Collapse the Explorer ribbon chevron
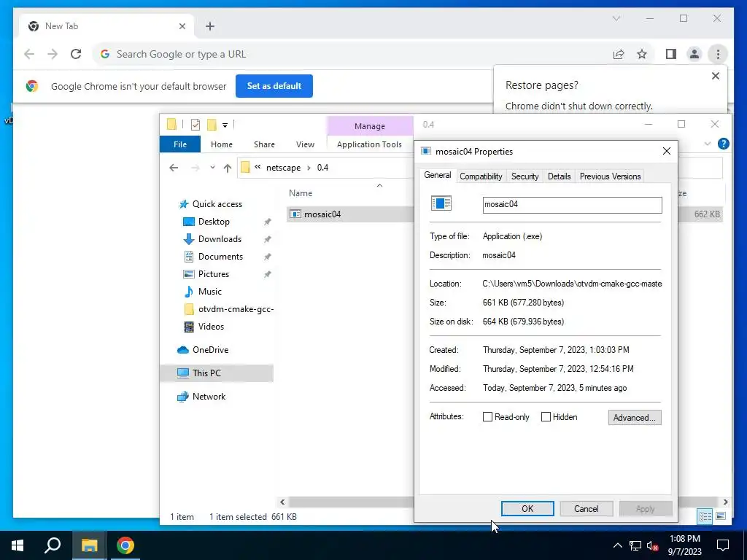This screenshot has height=560, width=747. pos(707,144)
